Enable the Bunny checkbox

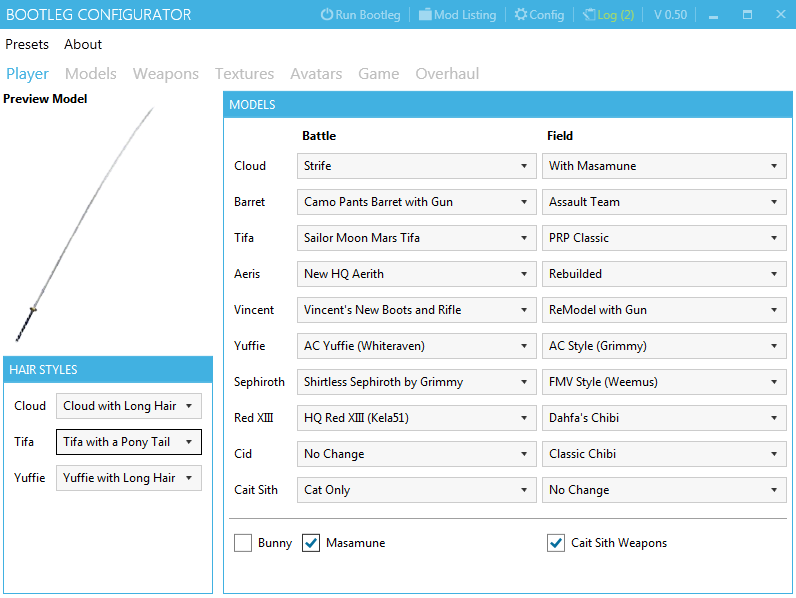click(x=243, y=543)
